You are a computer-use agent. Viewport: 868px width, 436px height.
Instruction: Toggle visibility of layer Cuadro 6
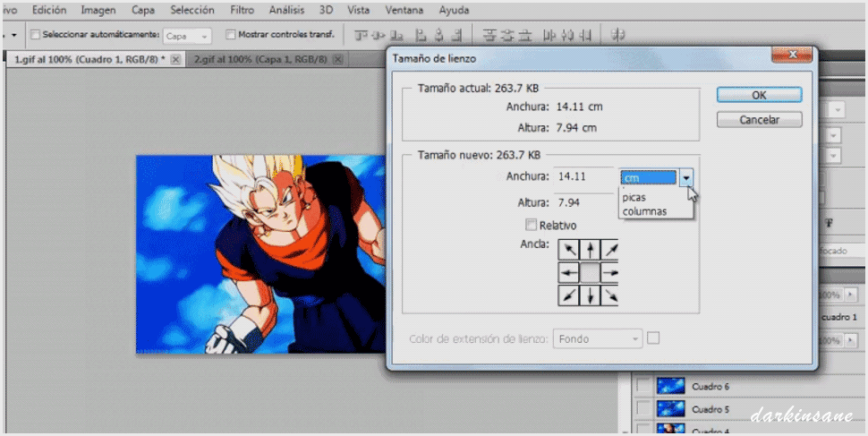coord(642,386)
